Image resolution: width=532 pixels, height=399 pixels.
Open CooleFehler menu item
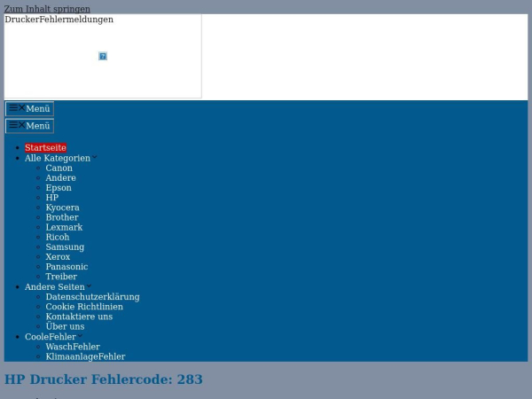[51, 337]
